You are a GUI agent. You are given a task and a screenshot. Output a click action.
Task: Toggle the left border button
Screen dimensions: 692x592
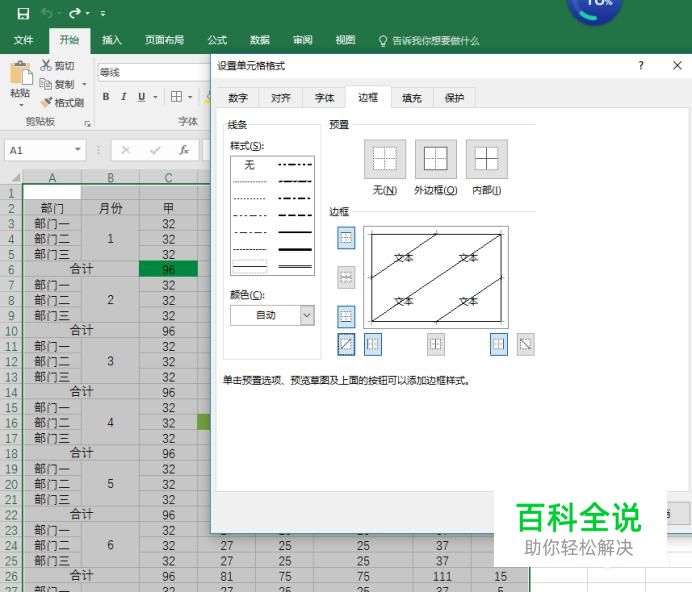click(373, 344)
